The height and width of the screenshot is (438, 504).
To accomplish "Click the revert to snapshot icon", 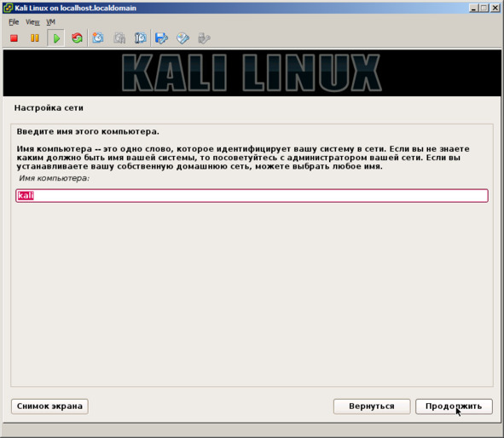I will pos(119,38).
